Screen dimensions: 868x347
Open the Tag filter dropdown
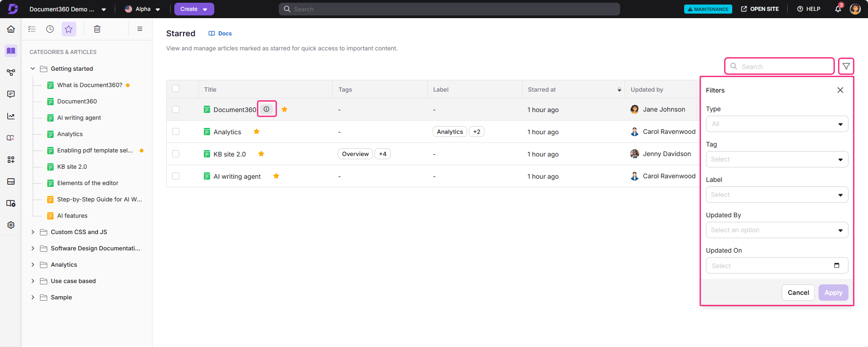777,159
